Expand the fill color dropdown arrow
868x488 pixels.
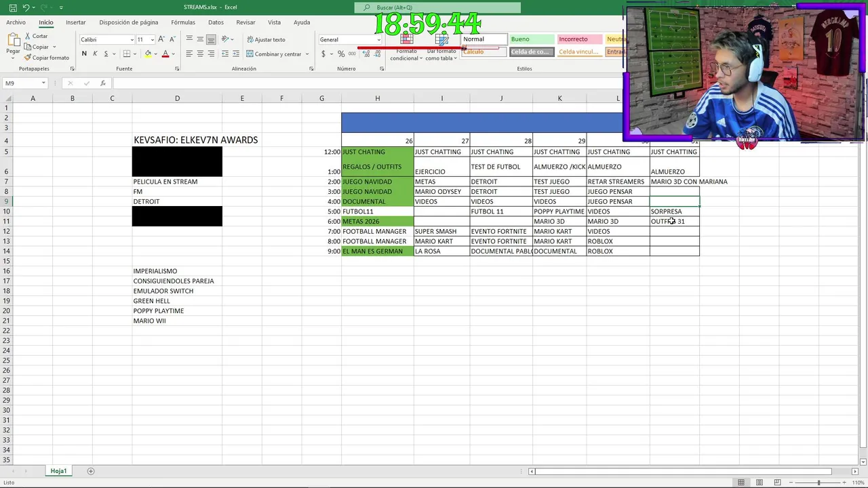pos(155,54)
